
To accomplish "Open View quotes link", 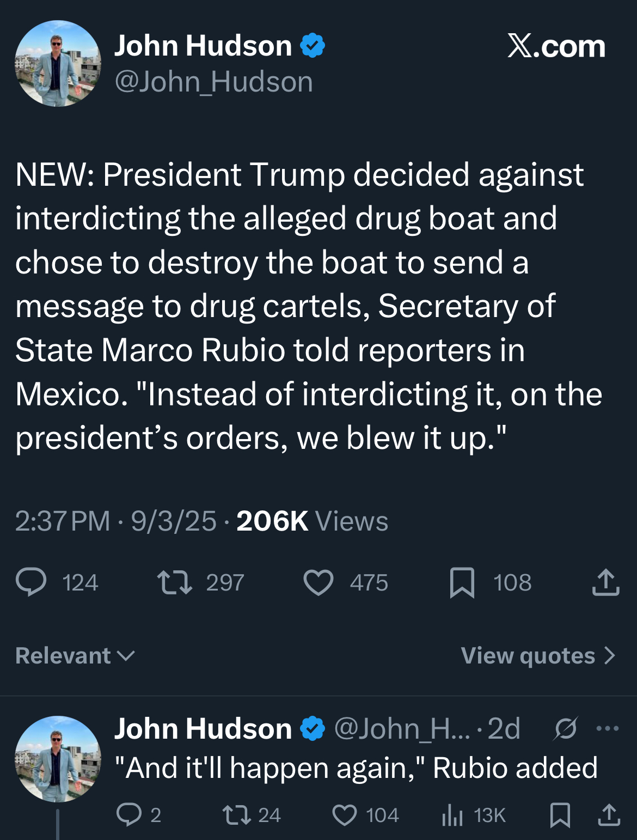I will (538, 656).
